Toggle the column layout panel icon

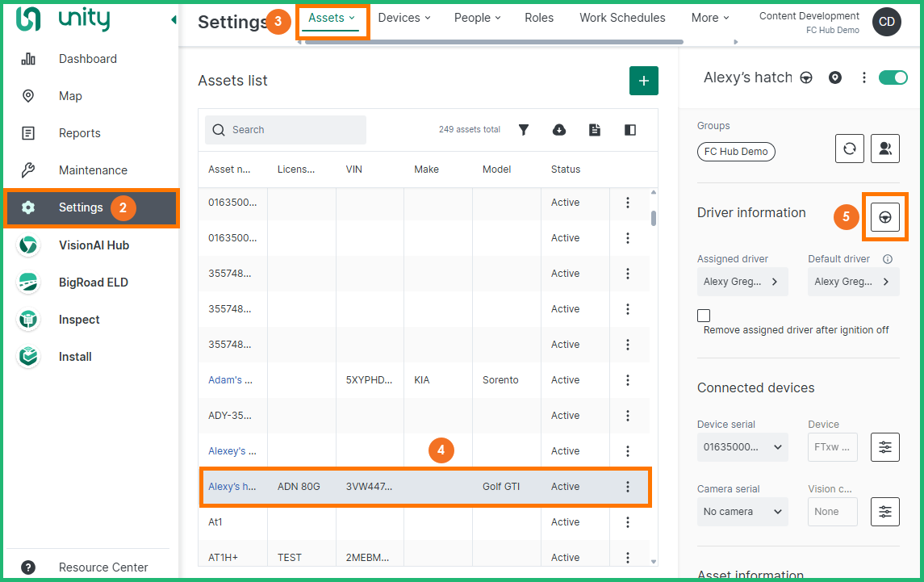630,130
